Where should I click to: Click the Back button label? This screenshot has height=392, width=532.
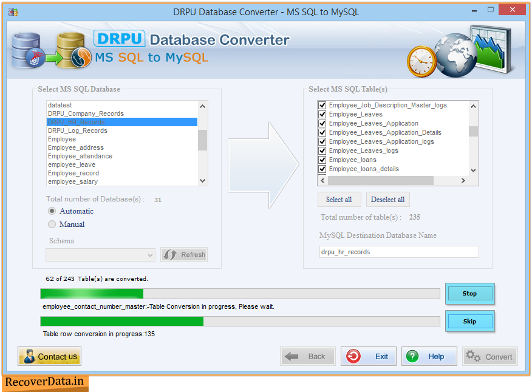(x=316, y=356)
